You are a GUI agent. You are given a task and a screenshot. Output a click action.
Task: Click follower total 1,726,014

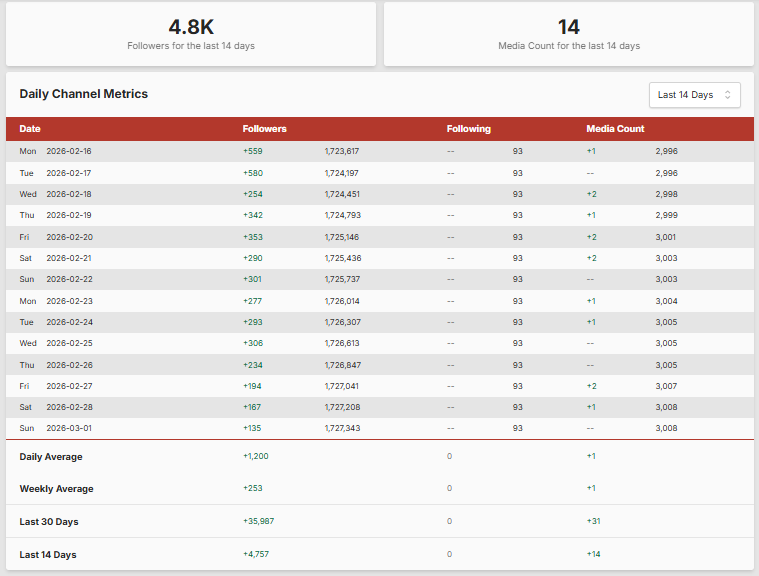[341, 300]
